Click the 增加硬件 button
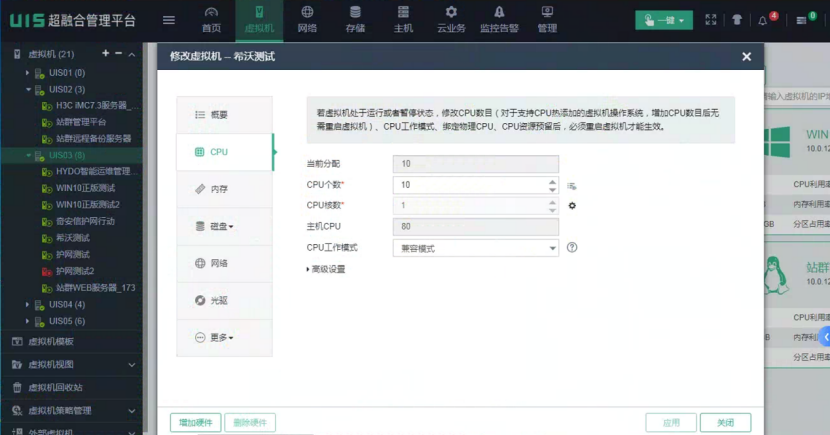The image size is (830, 435). pyautogui.click(x=196, y=423)
